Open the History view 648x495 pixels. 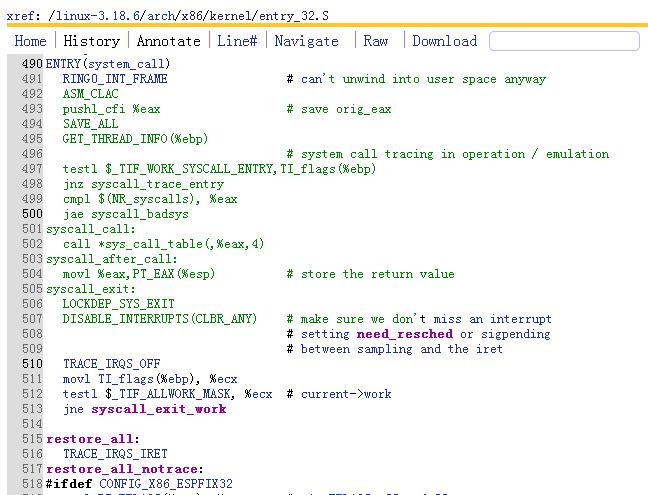91,41
